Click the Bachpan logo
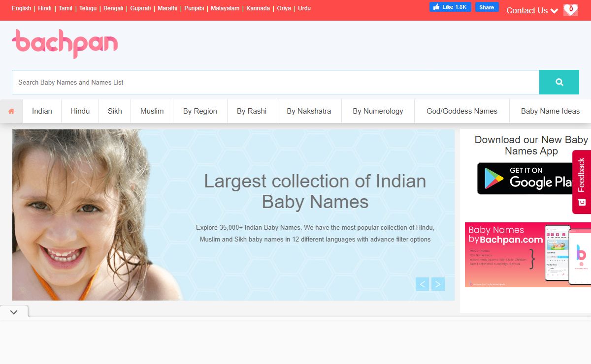This screenshot has height=364, width=591. click(x=65, y=43)
